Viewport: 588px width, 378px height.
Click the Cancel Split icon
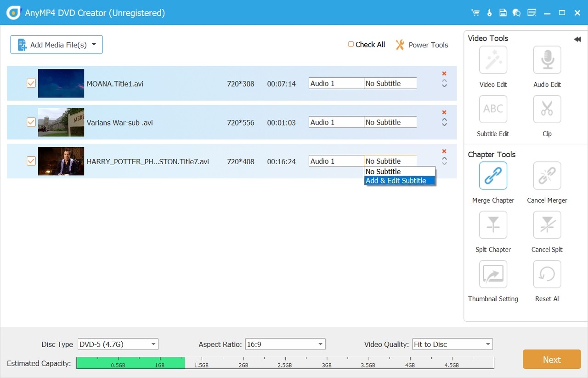547,225
